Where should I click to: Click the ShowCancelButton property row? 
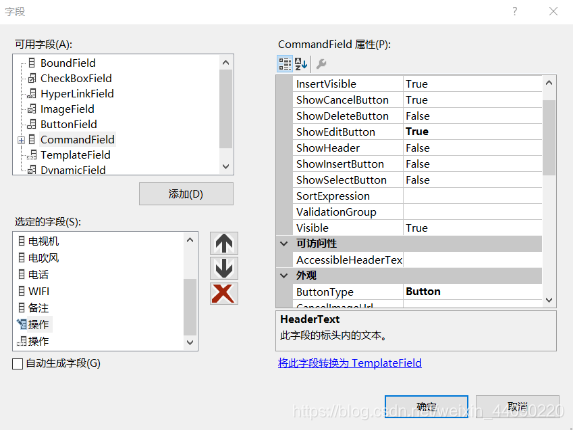(x=417, y=100)
